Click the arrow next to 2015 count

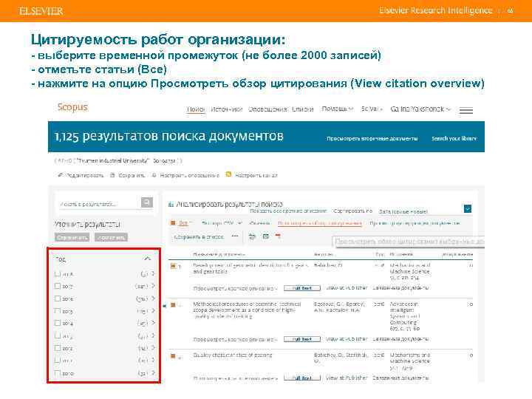pos(153,310)
